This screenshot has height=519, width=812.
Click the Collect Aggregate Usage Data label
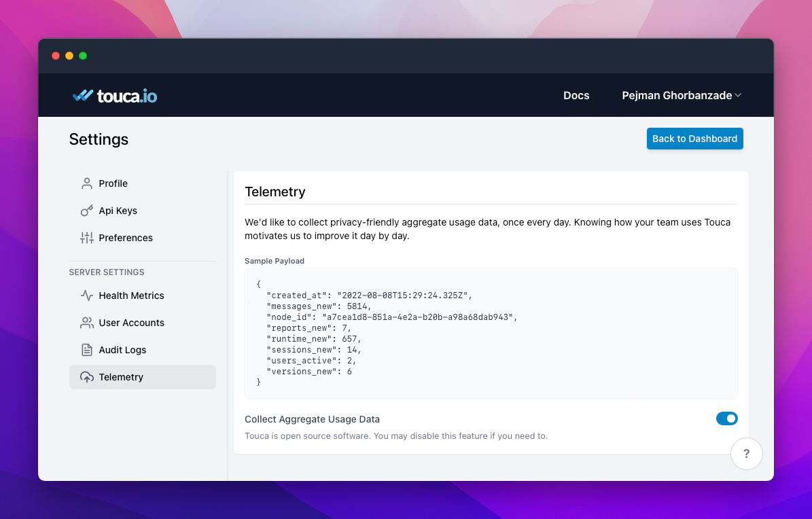[x=313, y=419]
